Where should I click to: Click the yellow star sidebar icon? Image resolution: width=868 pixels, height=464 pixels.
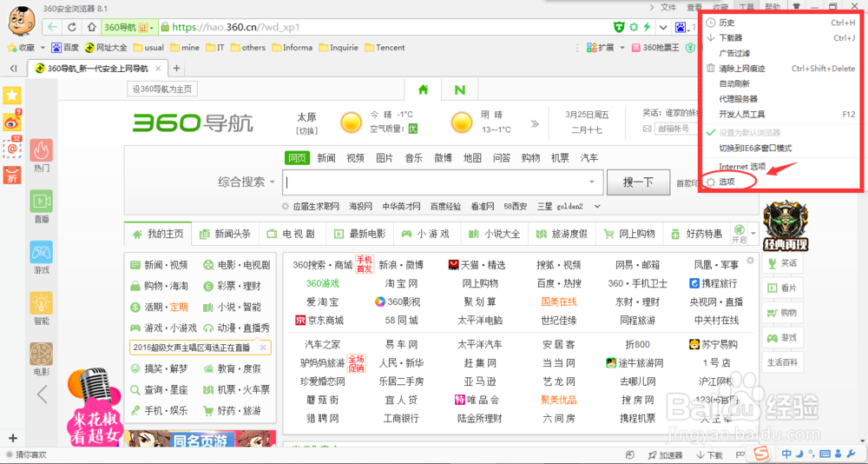[x=12, y=95]
